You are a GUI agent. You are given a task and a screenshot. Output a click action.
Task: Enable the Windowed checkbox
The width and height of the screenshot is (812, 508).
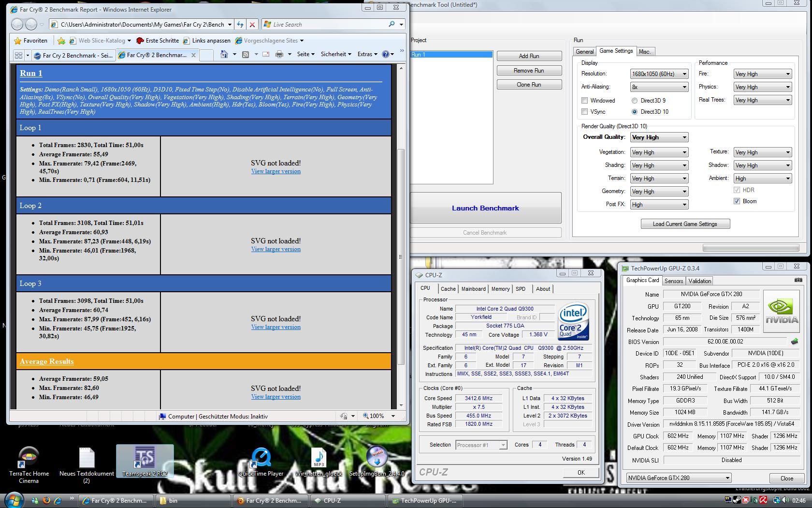click(x=585, y=101)
